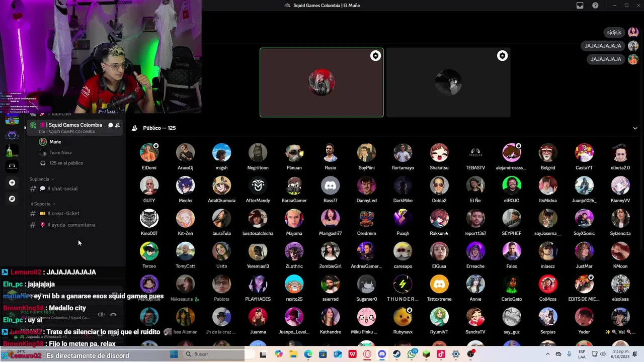Click the Muñe speaker tile with red avatar
This screenshot has height=362, width=644.
tap(321, 82)
